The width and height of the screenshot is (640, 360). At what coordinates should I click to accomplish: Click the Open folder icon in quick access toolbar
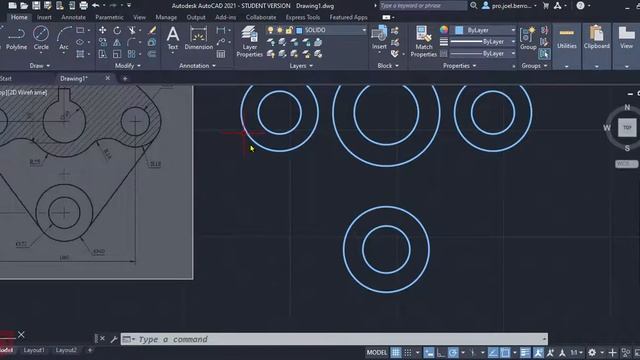pyautogui.click(x=24, y=5)
